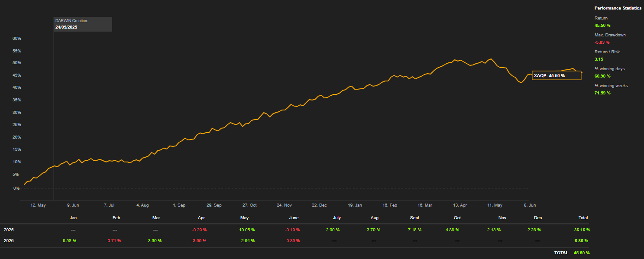Image resolution: width=644 pixels, height=259 pixels.
Task: Click the June 2026 return -0.89 %
Action: pos(292,240)
